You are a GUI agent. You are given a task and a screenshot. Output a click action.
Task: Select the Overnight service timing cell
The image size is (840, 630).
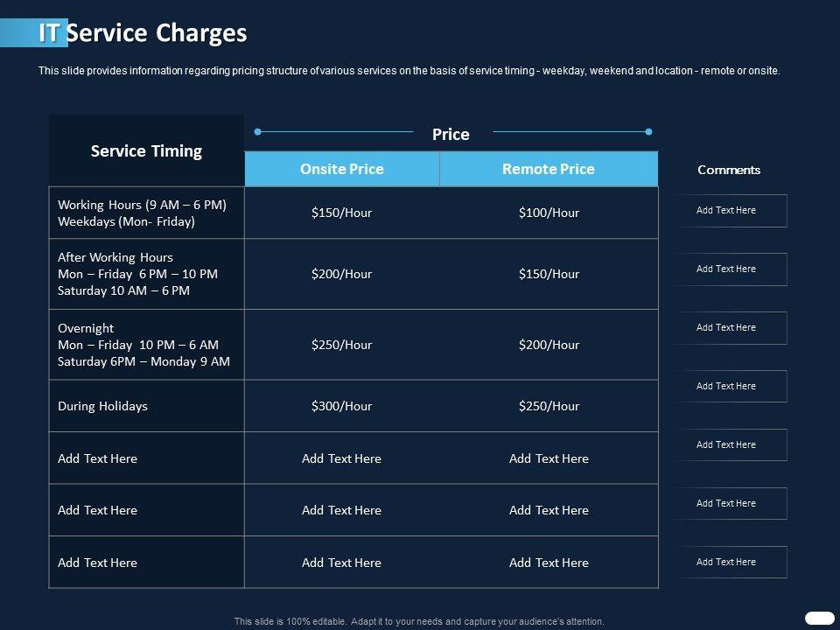click(143, 345)
